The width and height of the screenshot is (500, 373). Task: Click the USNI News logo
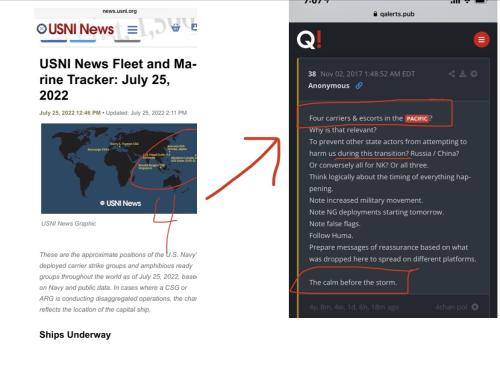pyautogui.click(x=75, y=29)
